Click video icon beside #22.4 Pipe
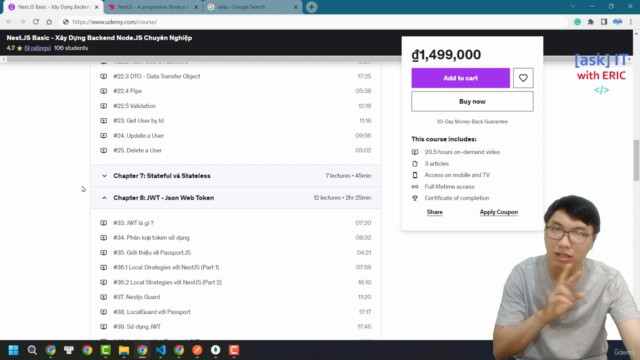Screen dimensions: 640x360 (x=104, y=91)
